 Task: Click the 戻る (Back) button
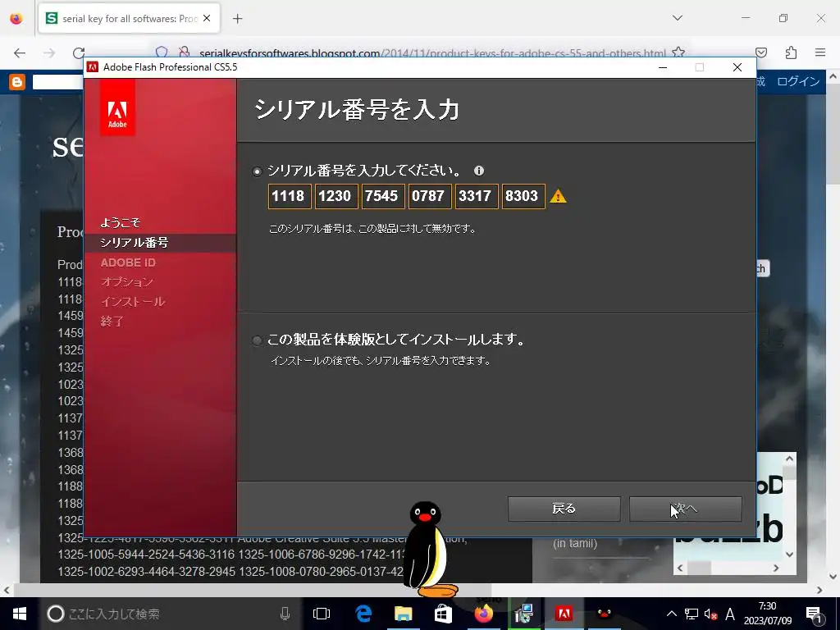[564, 509]
